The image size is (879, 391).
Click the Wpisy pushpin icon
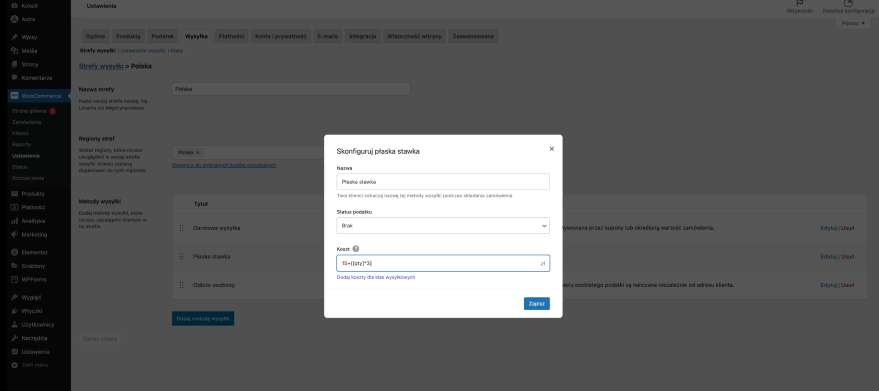click(15, 37)
